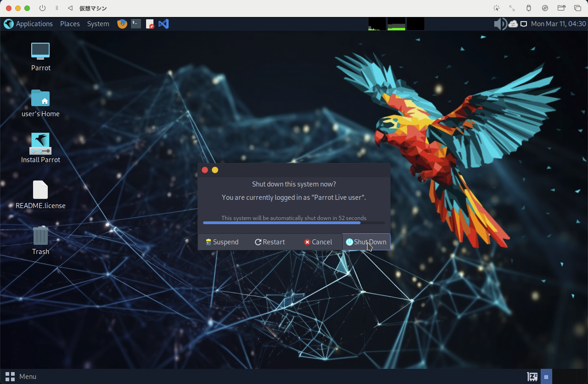The width and height of the screenshot is (588, 384).
Task: Minimize the dialog with yellow button
Action: 215,170
